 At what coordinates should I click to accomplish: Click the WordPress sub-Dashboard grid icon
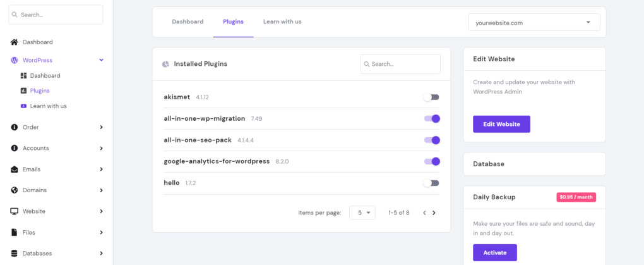(x=23, y=76)
